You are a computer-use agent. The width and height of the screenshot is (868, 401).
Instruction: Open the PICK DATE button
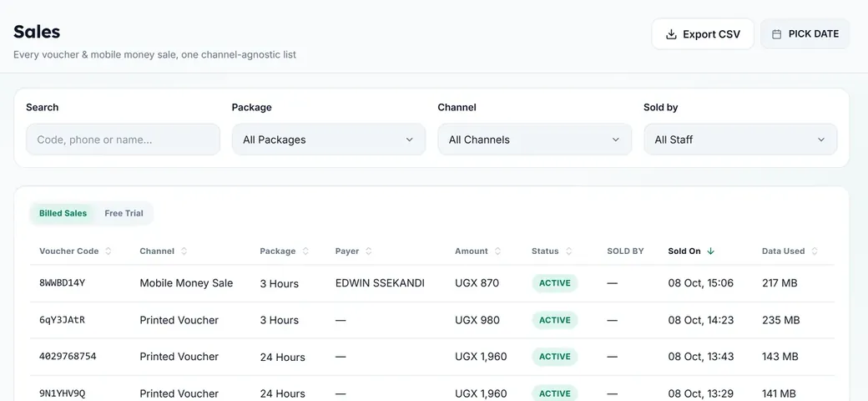tap(805, 33)
